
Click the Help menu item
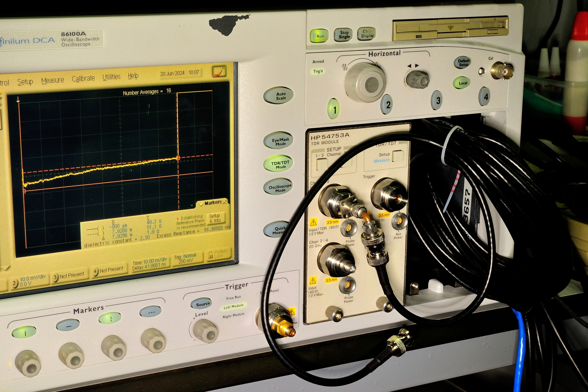(133, 76)
